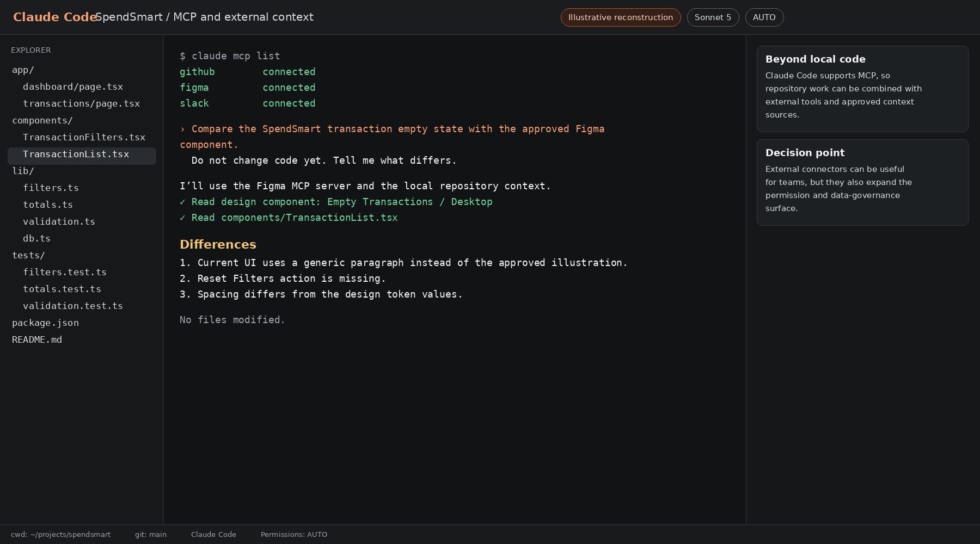Click the AUTO mode pill in header
The height and width of the screenshot is (544, 980).
tap(764, 17)
